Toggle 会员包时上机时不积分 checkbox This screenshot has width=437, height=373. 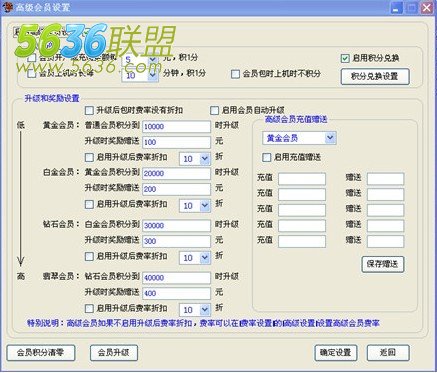[x=235, y=74]
